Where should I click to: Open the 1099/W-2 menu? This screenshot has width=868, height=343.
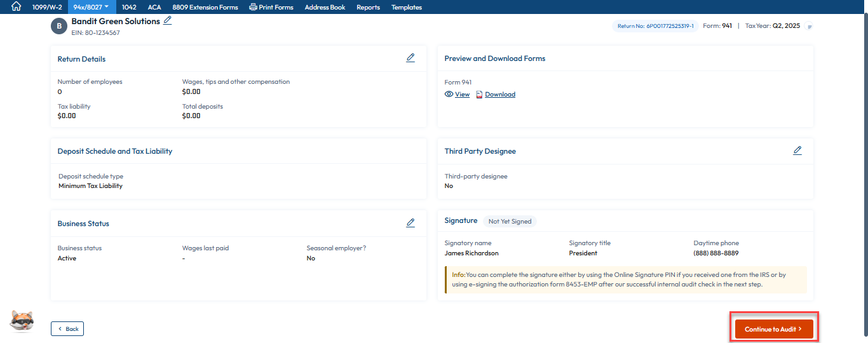[x=47, y=7]
